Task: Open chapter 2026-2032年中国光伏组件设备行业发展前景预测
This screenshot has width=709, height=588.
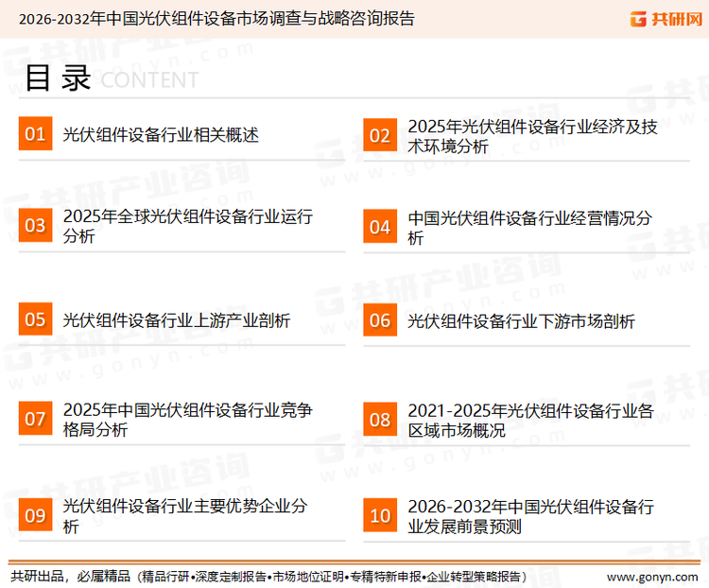Action: (530, 516)
